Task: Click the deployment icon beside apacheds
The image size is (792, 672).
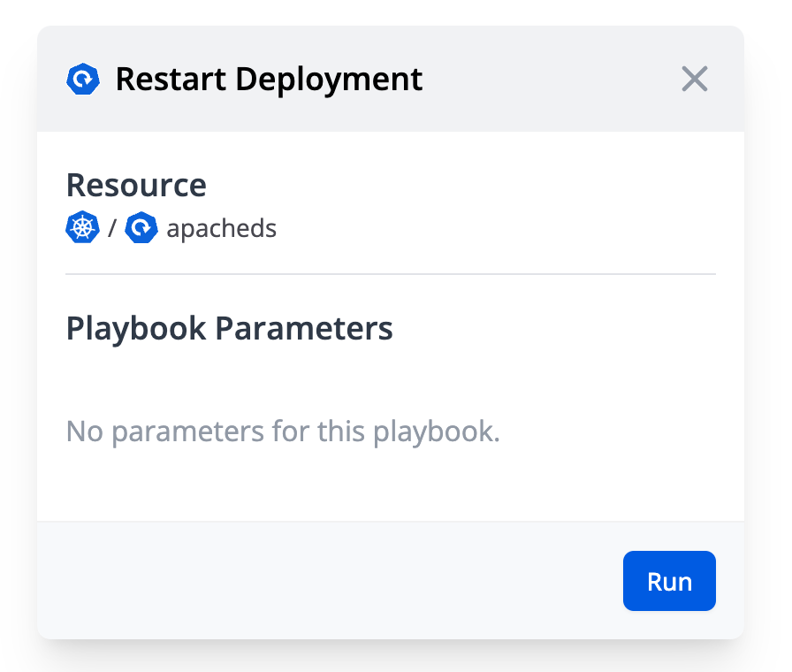Action: 141,229
